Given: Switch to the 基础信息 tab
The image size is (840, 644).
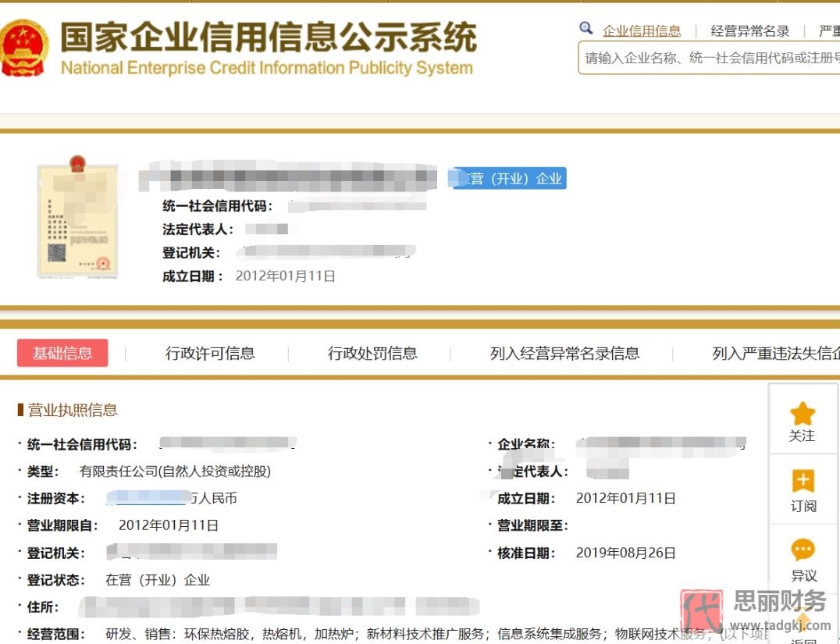Looking at the screenshot, I should (62, 353).
